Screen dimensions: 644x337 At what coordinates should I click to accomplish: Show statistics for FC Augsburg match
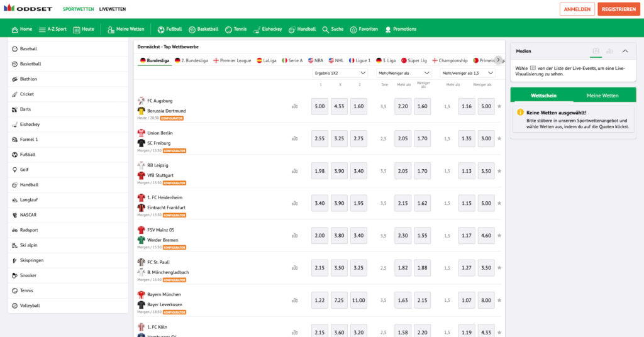click(x=294, y=106)
